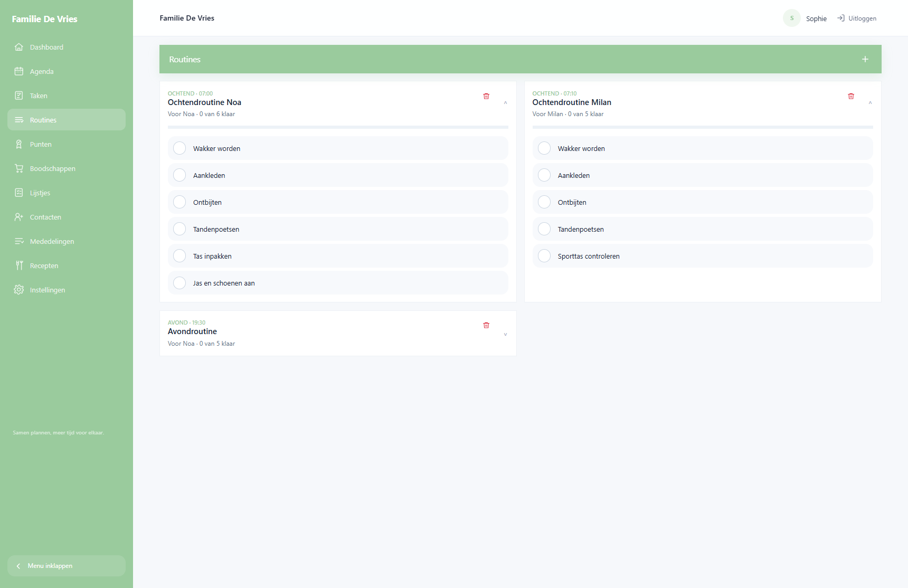Click the 'OCHTEND · 07:10' label
The width and height of the screenshot is (908, 588).
click(554, 93)
